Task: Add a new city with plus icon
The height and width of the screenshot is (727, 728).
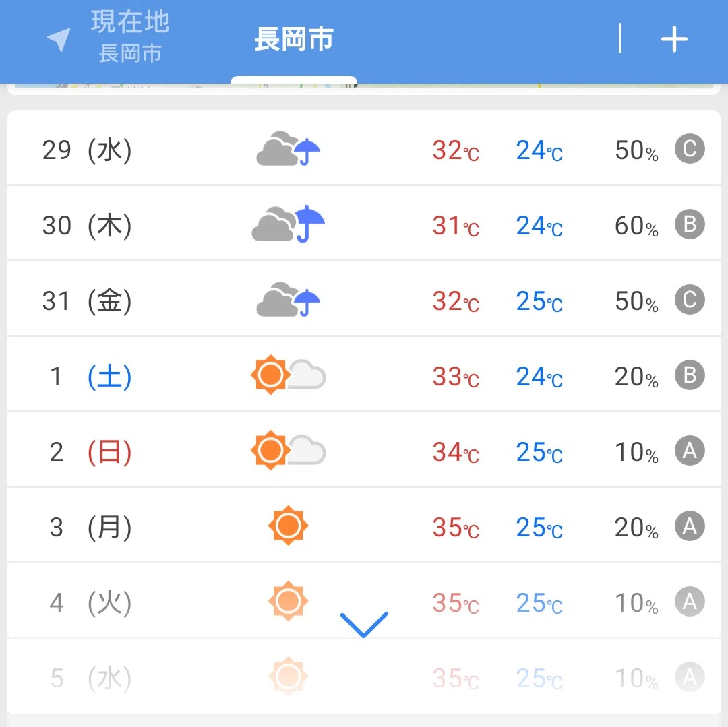Action: click(x=673, y=39)
